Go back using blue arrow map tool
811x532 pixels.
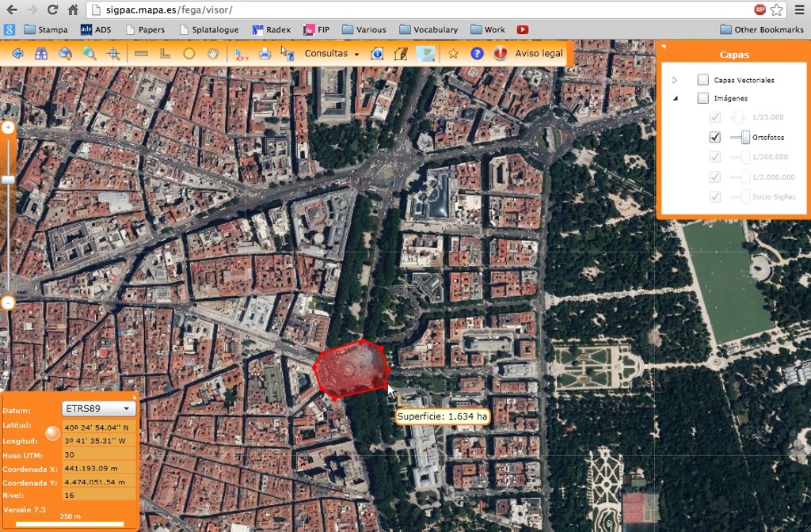(17, 54)
